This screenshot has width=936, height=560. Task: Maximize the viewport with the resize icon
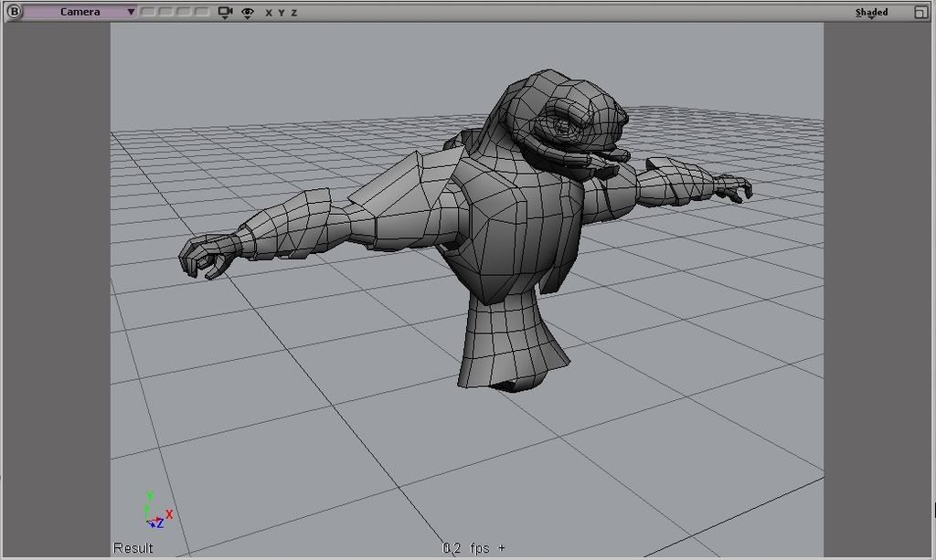pos(920,12)
